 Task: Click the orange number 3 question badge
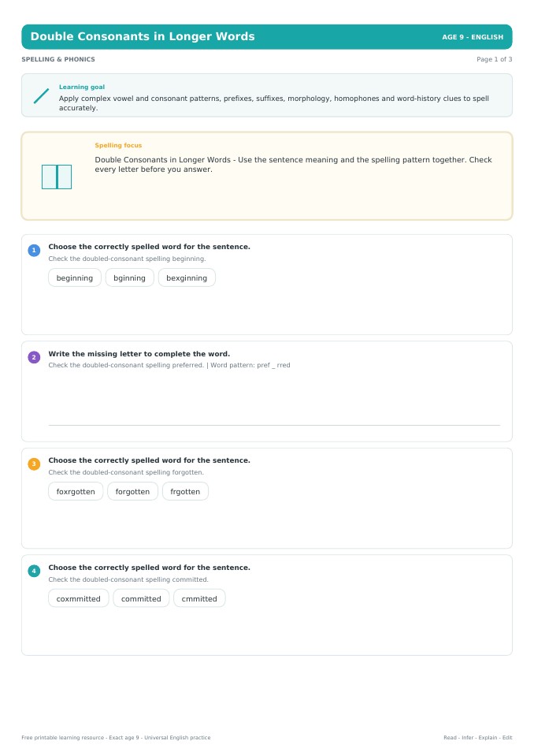pos(34,464)
